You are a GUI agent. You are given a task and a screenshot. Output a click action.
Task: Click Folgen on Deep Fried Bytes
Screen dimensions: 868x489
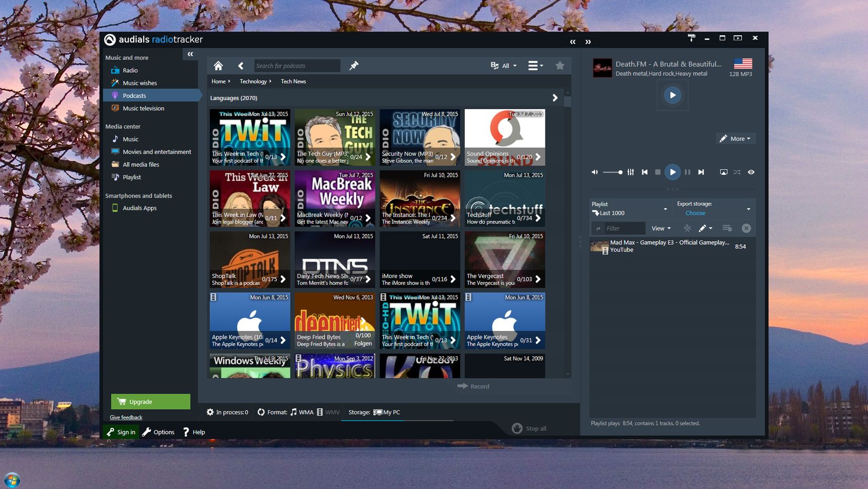pos(363,344)
